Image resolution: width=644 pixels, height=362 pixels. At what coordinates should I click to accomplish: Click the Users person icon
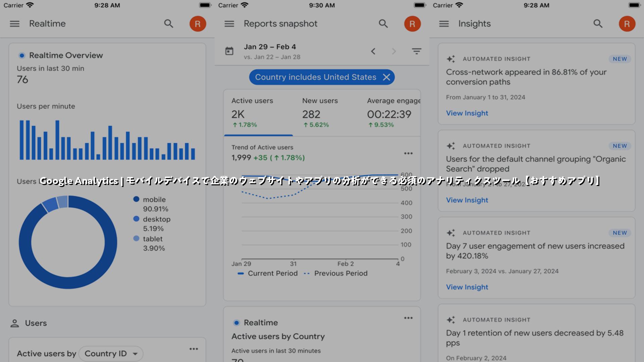pos(14,323)
